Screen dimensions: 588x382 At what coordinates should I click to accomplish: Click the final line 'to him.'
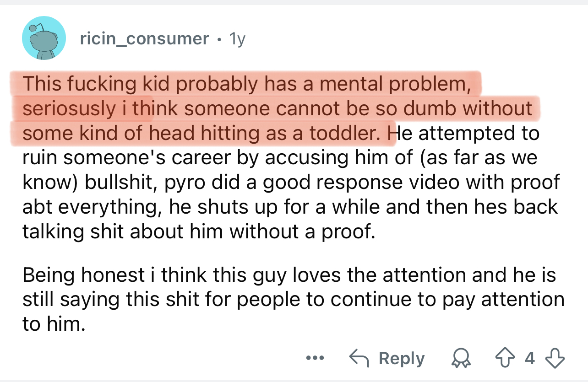(x=54, y=325)
